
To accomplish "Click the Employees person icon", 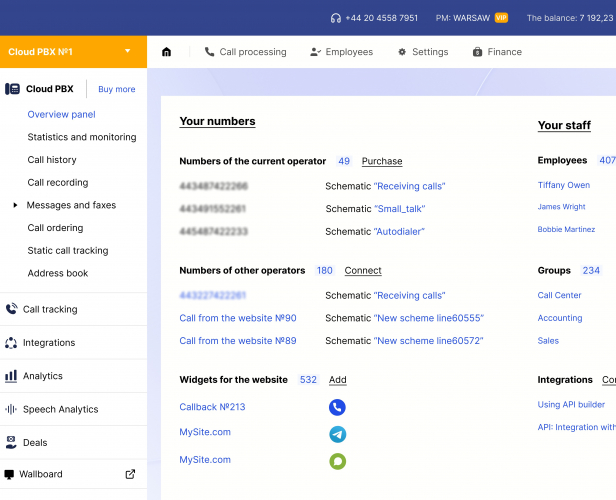I will click(315, 52).
